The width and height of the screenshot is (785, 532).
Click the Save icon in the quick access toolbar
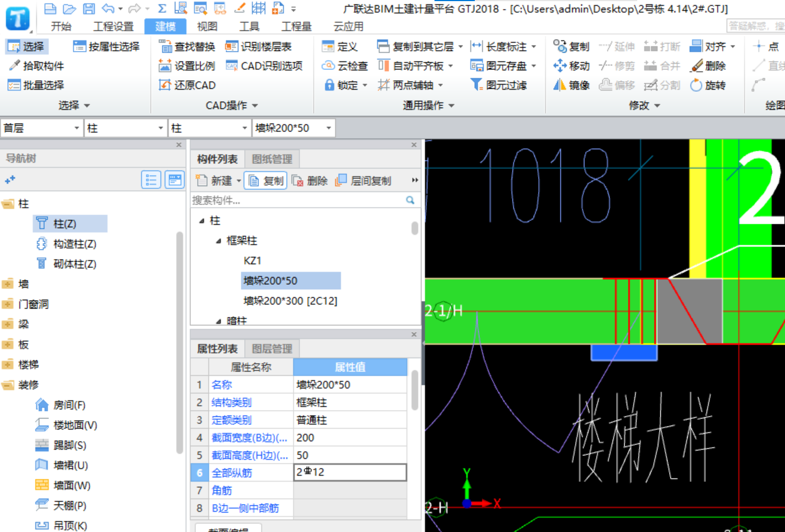point(88,8)
